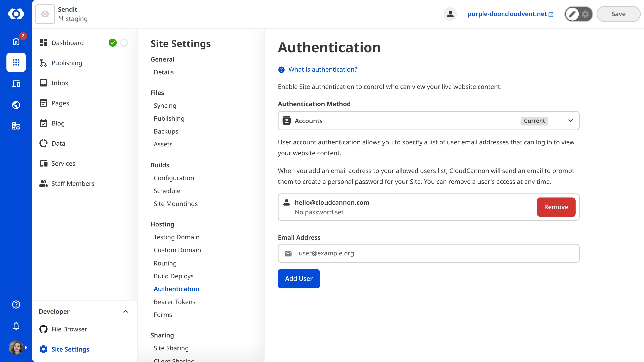Click the Current badge in dropdown
Screen dimensions: 644x362
tap(534, 121)
